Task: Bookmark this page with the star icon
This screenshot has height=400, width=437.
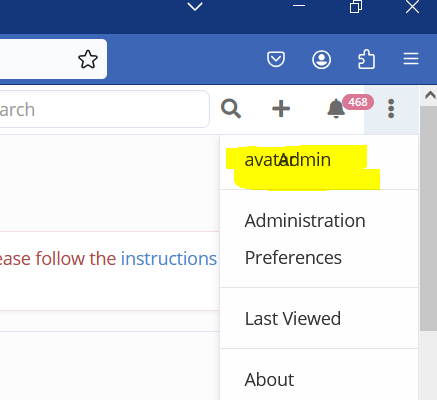Action: pyautogui.click(x=88, y=59)
